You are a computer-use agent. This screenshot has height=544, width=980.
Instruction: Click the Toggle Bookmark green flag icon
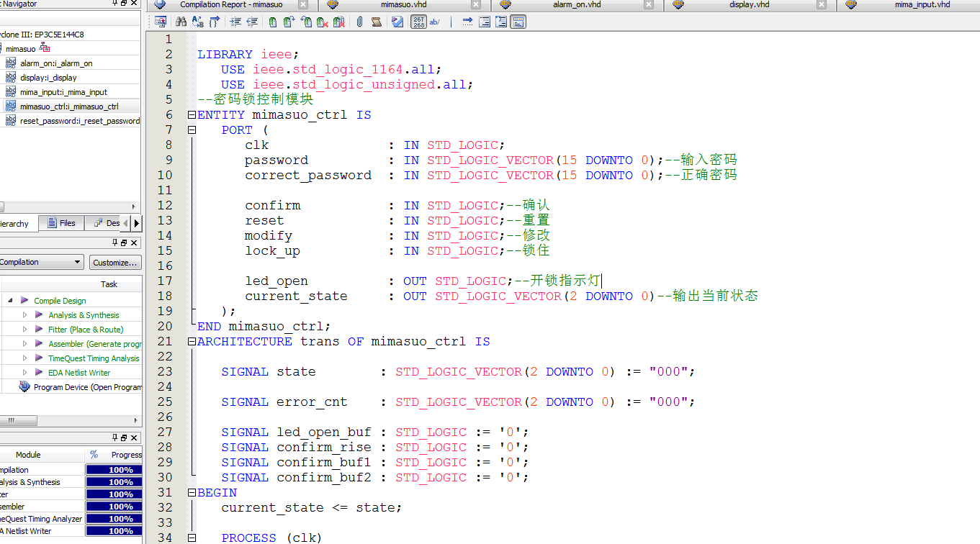(x=273, y=22)
